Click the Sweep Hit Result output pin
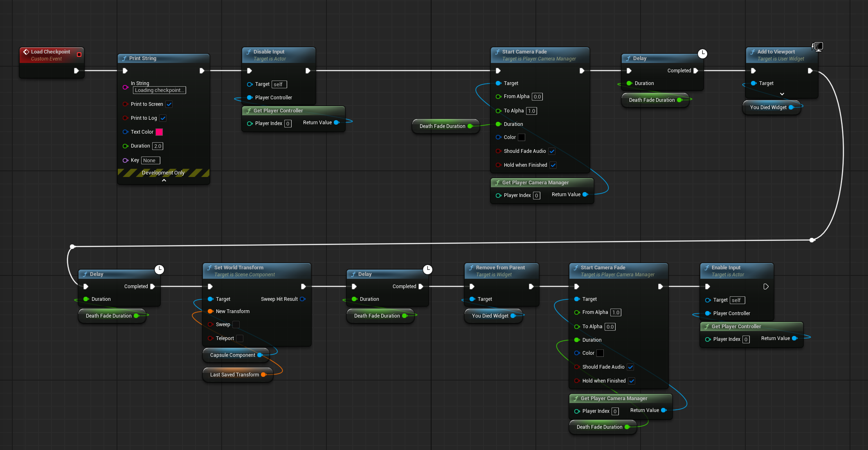Screen dimensions: 868x450 click(x=303, y=299)
